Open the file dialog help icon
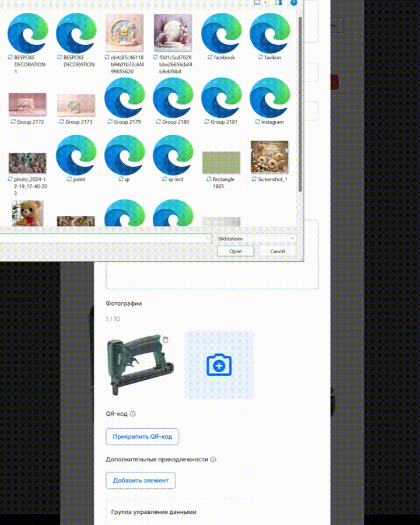Screen dimensions: 420x525 294,3
